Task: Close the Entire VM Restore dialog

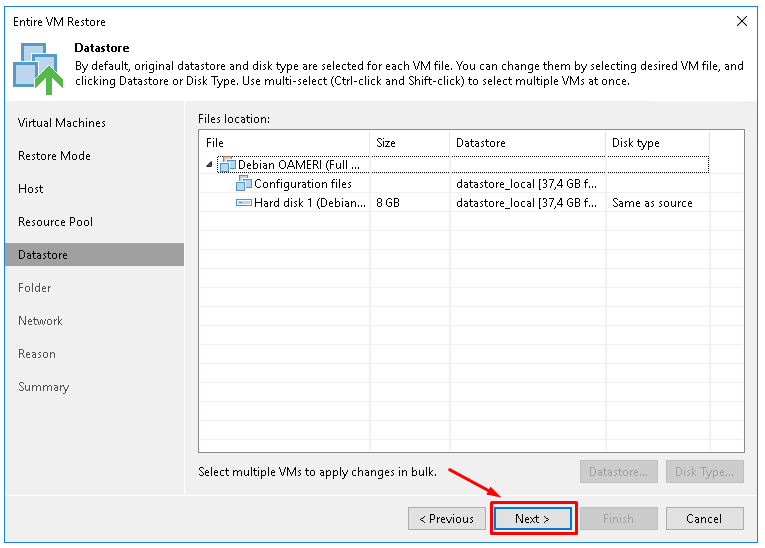Action: [x=742, y=21]
